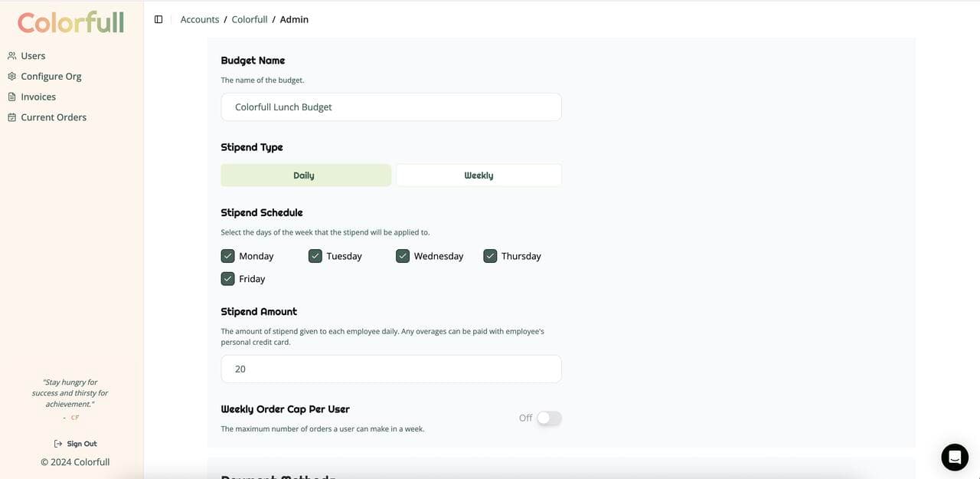980x479 pixels.
Task: Collapse the sidebar with the panel icon
Action: (x=158, y=18)
